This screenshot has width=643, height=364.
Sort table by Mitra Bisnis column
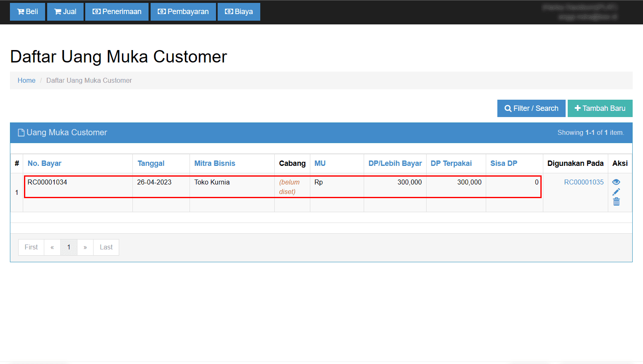[215, 163]
